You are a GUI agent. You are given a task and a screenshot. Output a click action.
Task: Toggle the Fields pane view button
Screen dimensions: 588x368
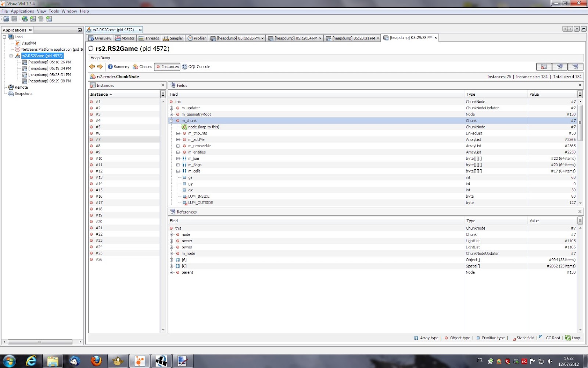tap(560, 67)
